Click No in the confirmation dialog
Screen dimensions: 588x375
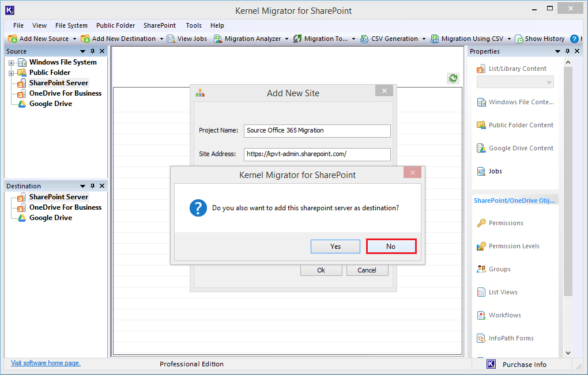pyautogui.click(x=391, y=247)
